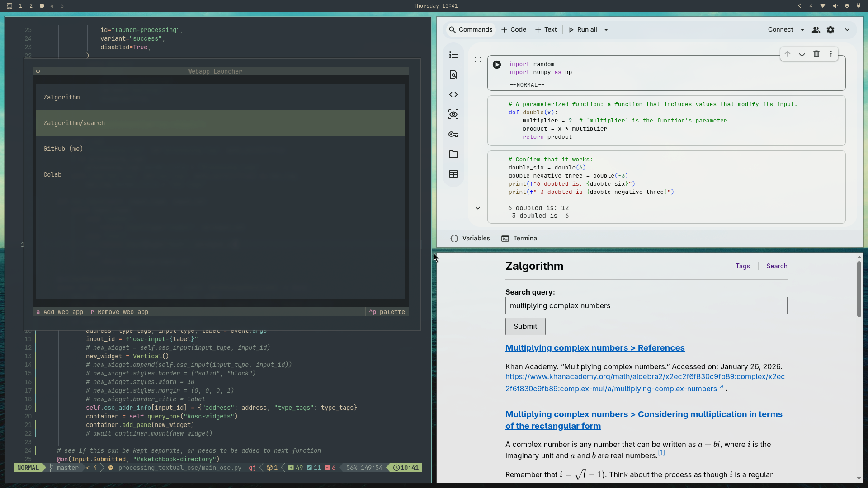Open the code snippets panel
The height and width of the screenshot is (488, 868).
453,94
